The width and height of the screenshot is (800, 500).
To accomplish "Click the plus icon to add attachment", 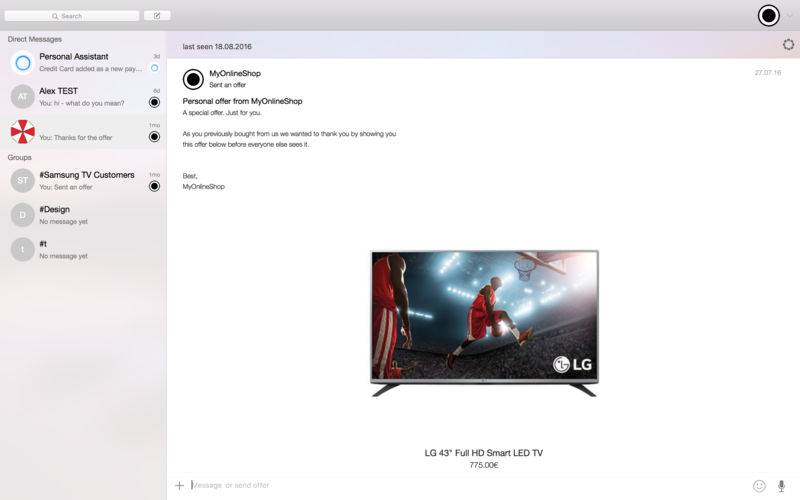I will coord(179,485).
